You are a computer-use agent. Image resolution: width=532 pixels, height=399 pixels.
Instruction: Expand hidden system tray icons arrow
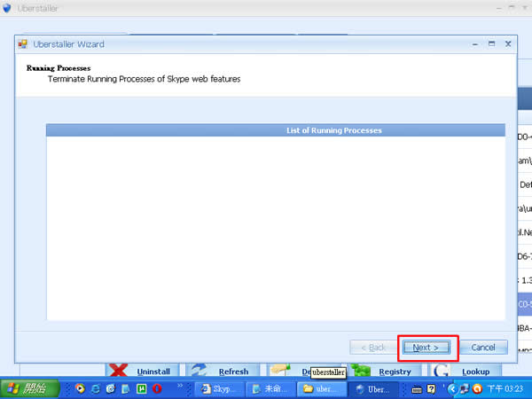coord(452,389)
